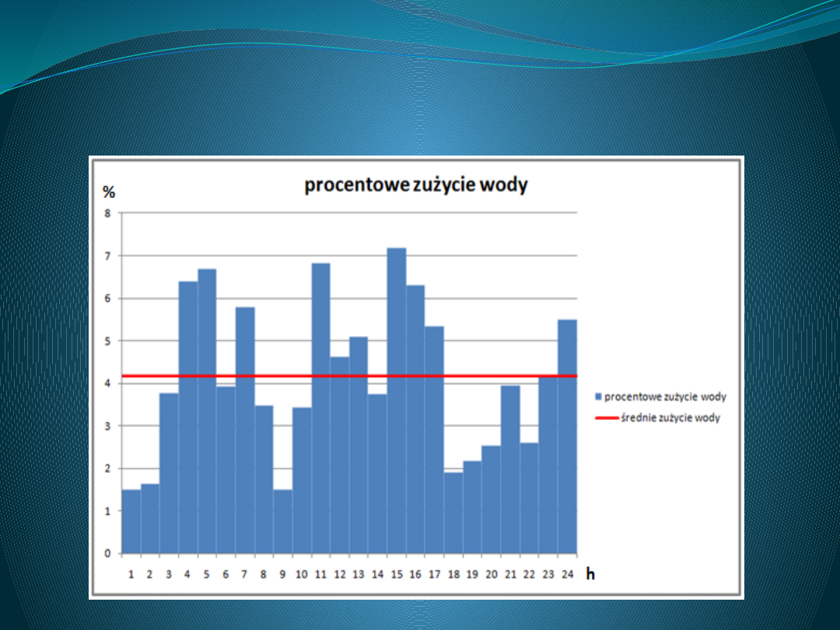Viewport: 840px width, 630px height.
Task: Select the "%" vertical axis unit label
Action: tap(109, 193)
